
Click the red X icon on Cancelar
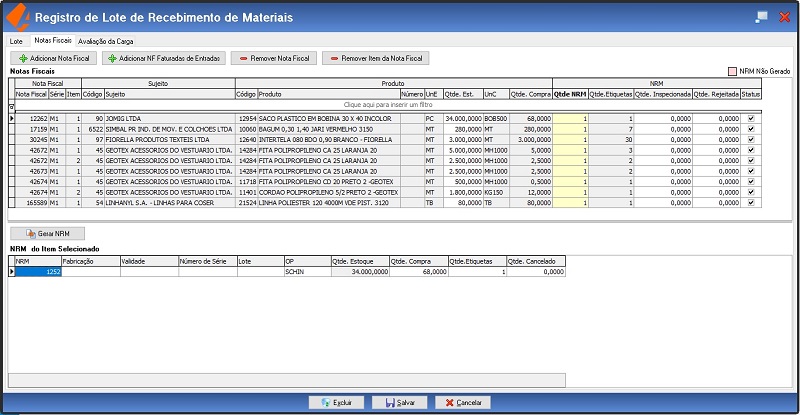tap(449, 402)
